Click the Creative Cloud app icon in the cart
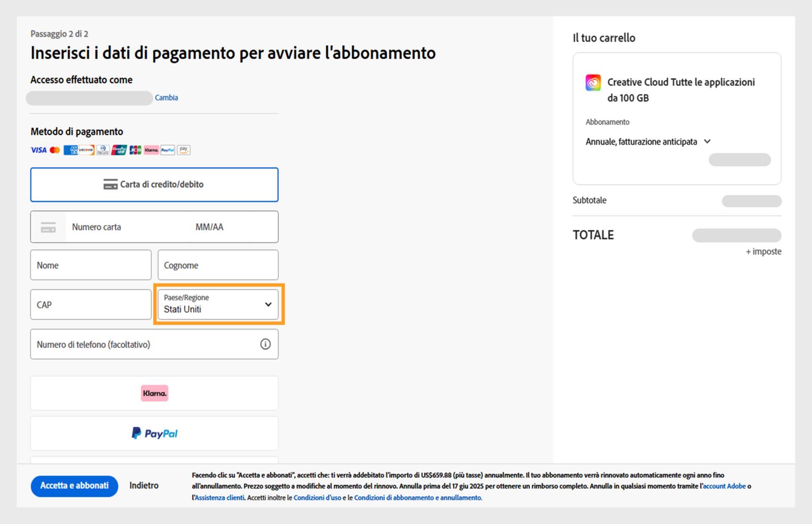The height and width of the screenshot is (524, 812). (593, 82)
